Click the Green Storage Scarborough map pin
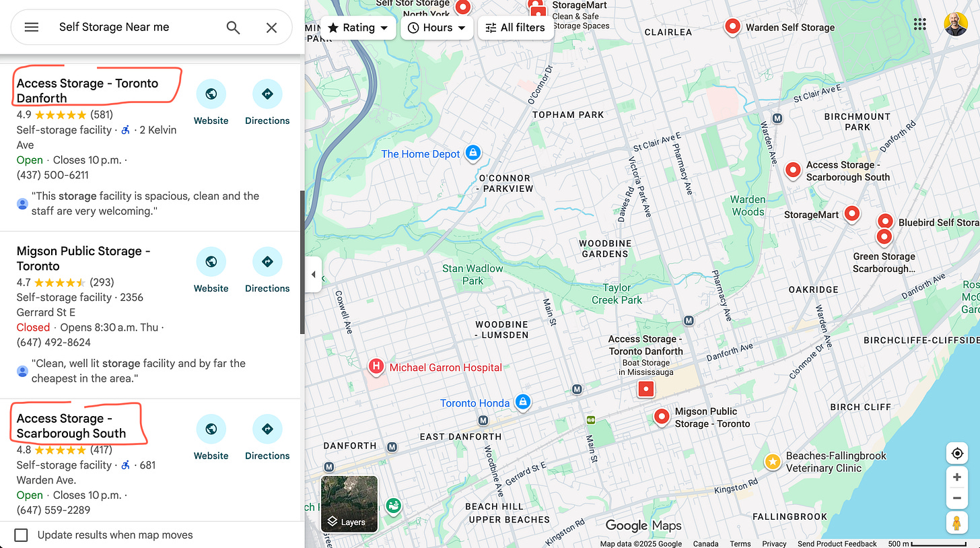Image resolution: width=980 pixels, height=548 pixels. coord(884,237)
